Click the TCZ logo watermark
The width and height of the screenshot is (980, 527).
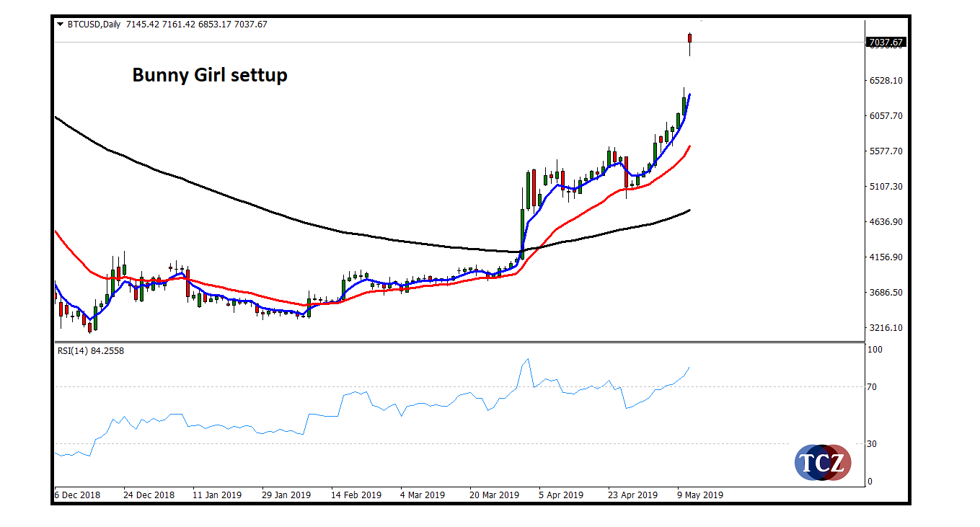tap(823, 462)
